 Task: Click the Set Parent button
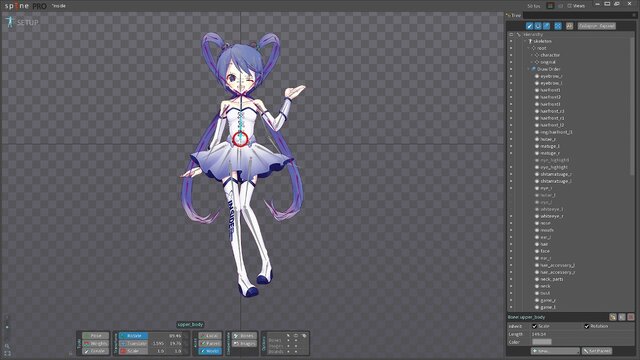tap(597, 351)
